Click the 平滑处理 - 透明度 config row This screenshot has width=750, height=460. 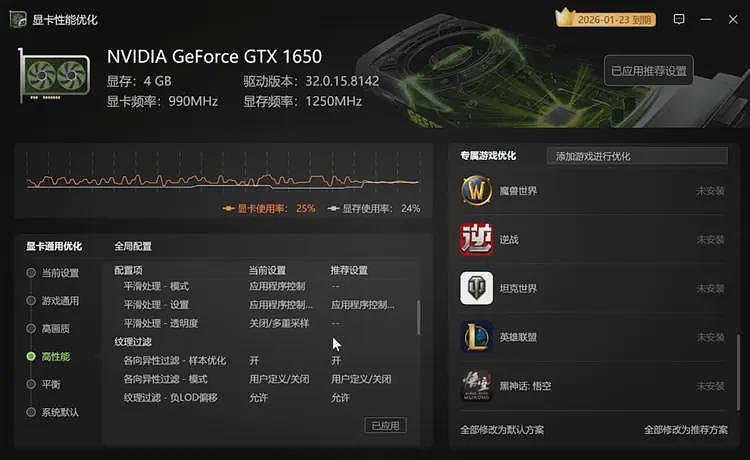pyautogui.click(x=263, y=323)
